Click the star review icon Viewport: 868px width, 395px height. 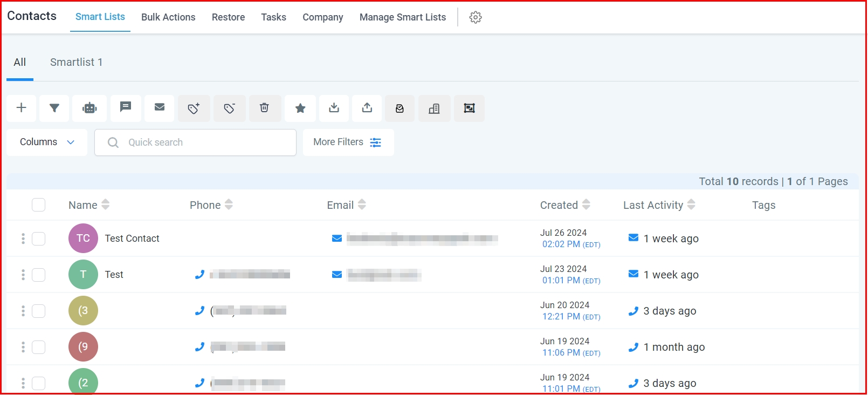pyautogui.click(x=300, y=108)
